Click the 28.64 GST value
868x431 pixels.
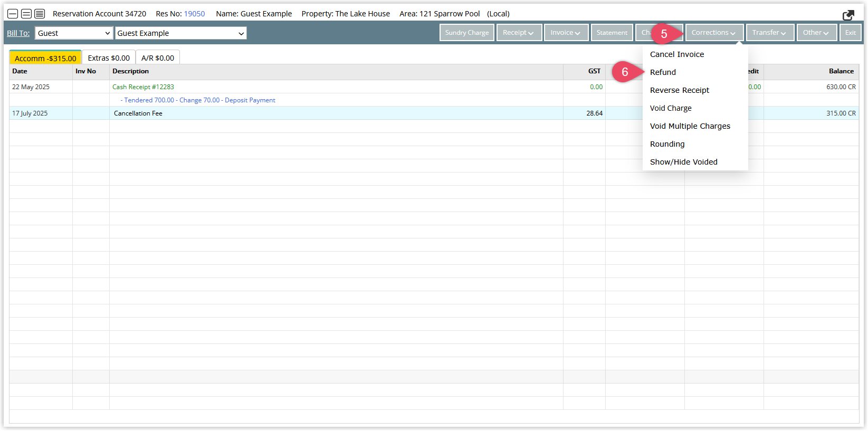pyautogui.click(x=594, y=113)
